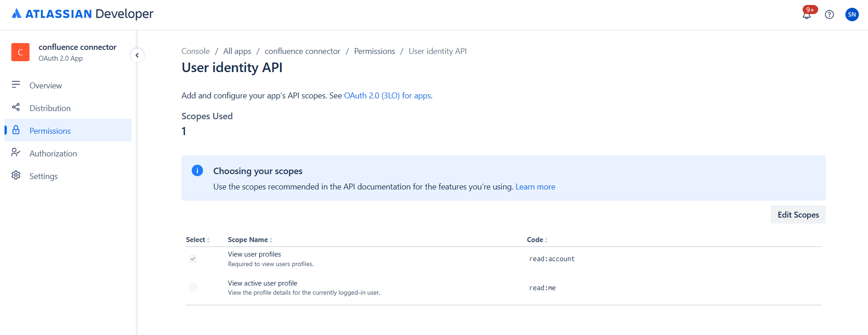Go to confluence connector breadcrumb
The width and height of the screenshot is (868, 335).
click(302, 51)
